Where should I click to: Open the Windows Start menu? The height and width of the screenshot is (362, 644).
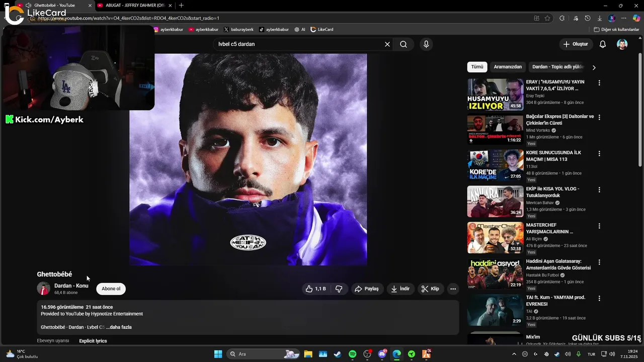pyautogui.click(x=218, y=354)
